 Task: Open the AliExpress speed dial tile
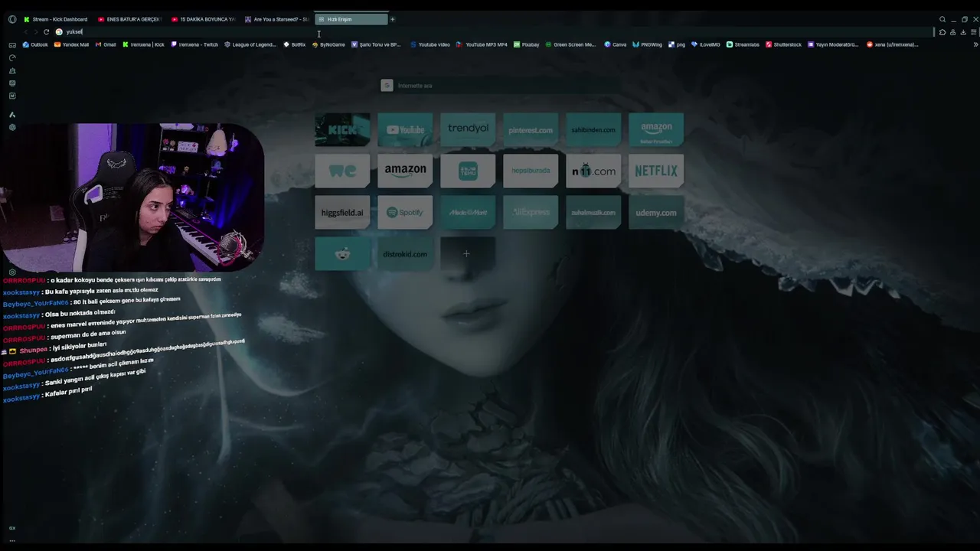(x=531, y=212)
